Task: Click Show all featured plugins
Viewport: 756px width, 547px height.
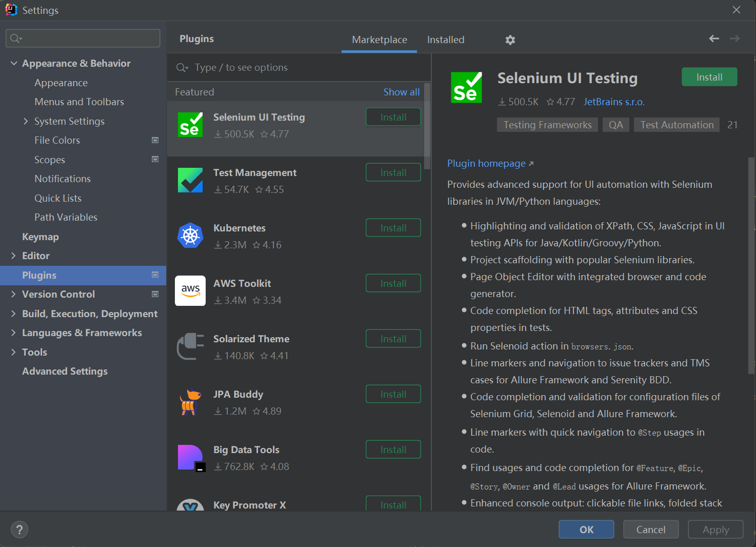Action: pos(402,92)
